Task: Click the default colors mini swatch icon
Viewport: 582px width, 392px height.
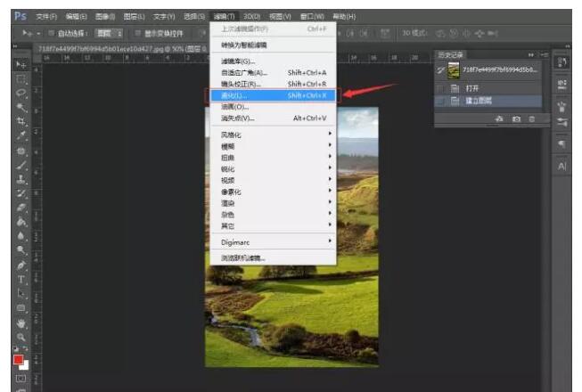Action: pyautogui.click(x=15, y=349)
